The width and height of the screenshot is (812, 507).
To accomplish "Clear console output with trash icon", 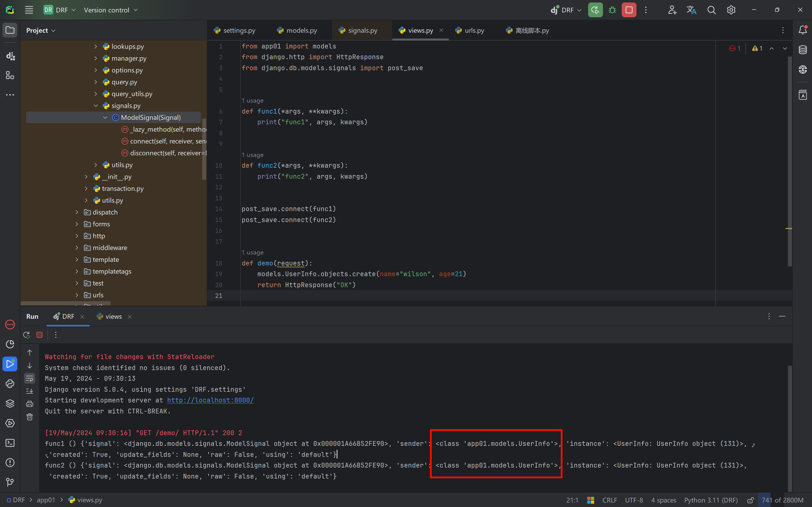I will tap(30, 417).
